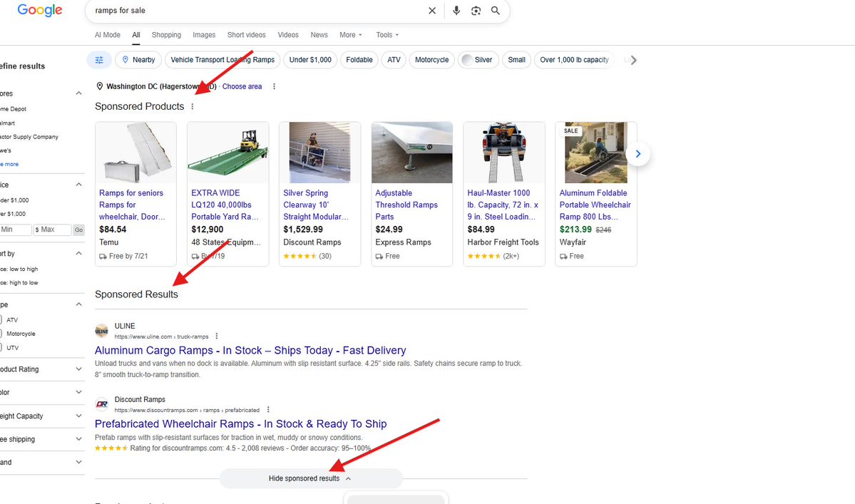Viewport: 855px width, 504px height.
Task: Switch to AI Mode tab
Action: [x=108, y=35]
